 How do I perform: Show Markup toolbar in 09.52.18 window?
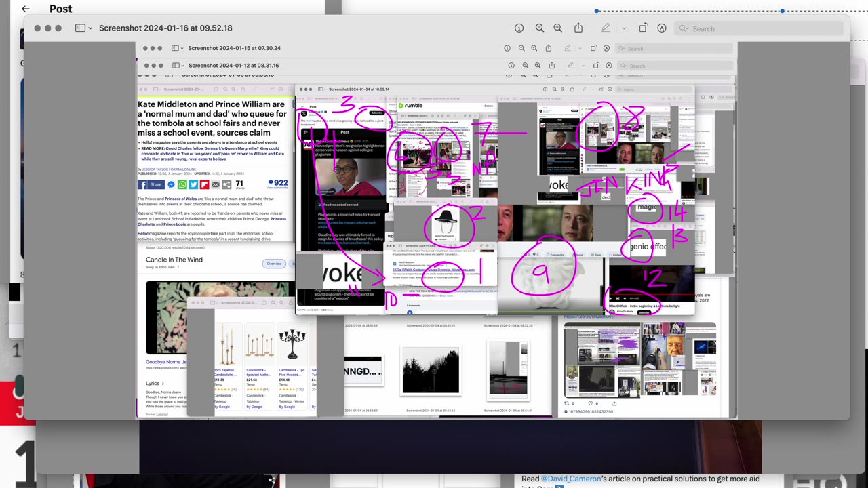(x=662, y=28)
